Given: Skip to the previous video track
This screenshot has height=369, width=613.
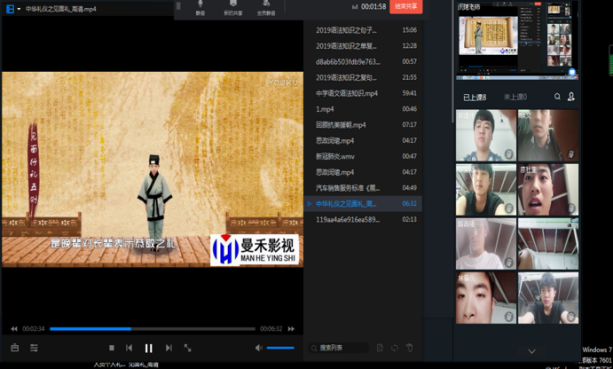Looking at the screenshot, I should click(129, 348).
